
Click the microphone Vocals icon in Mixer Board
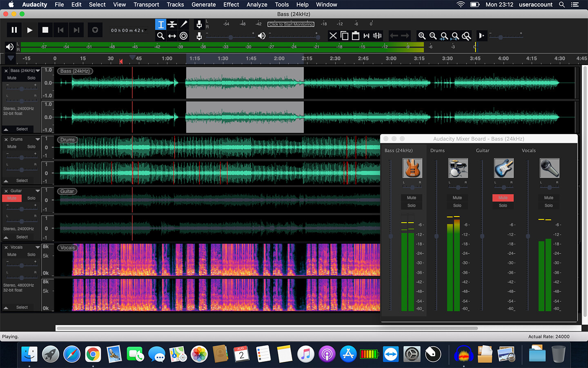coord(549,168)
